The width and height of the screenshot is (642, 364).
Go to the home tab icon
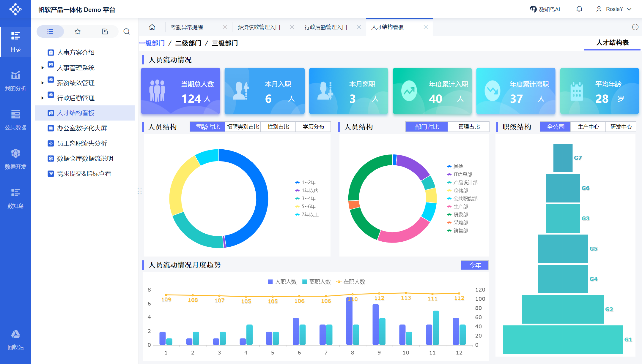(x=152, y=27)
